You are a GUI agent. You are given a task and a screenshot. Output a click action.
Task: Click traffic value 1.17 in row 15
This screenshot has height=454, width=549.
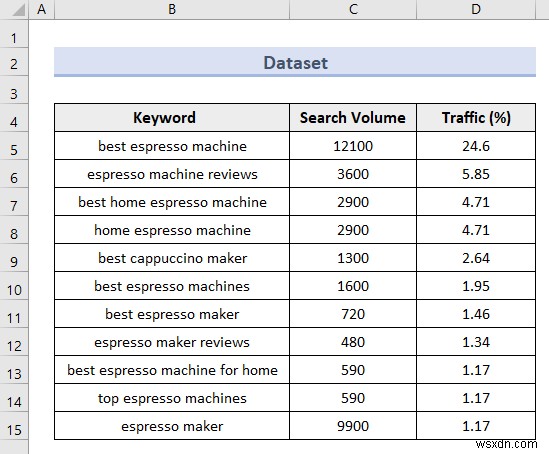coord(476,426)
